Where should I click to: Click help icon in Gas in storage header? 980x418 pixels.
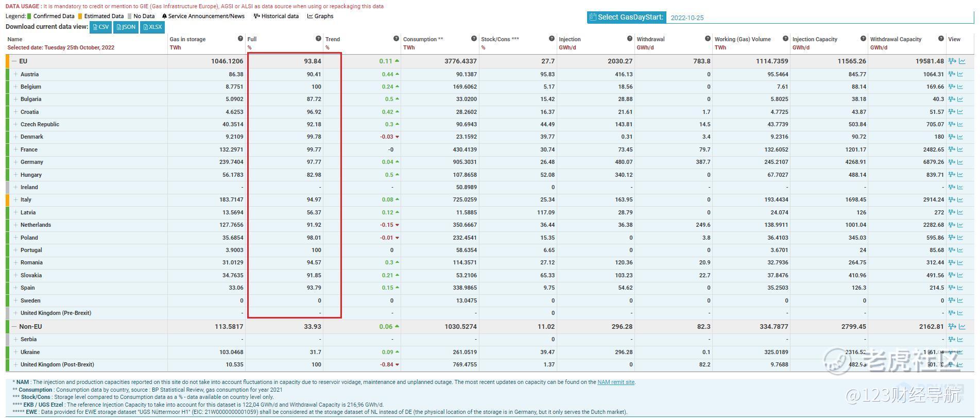pyautogui.click(x=240, y=39)
